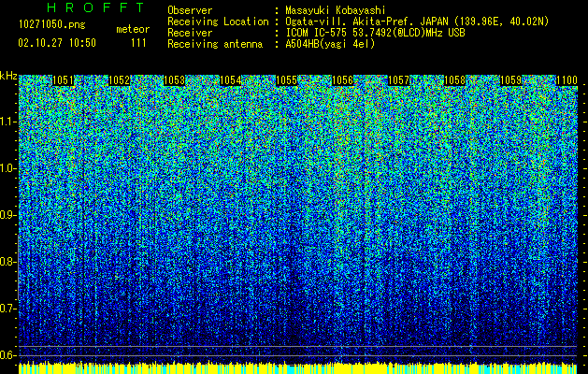Click time marker 1053

click(x=175, y=80)
